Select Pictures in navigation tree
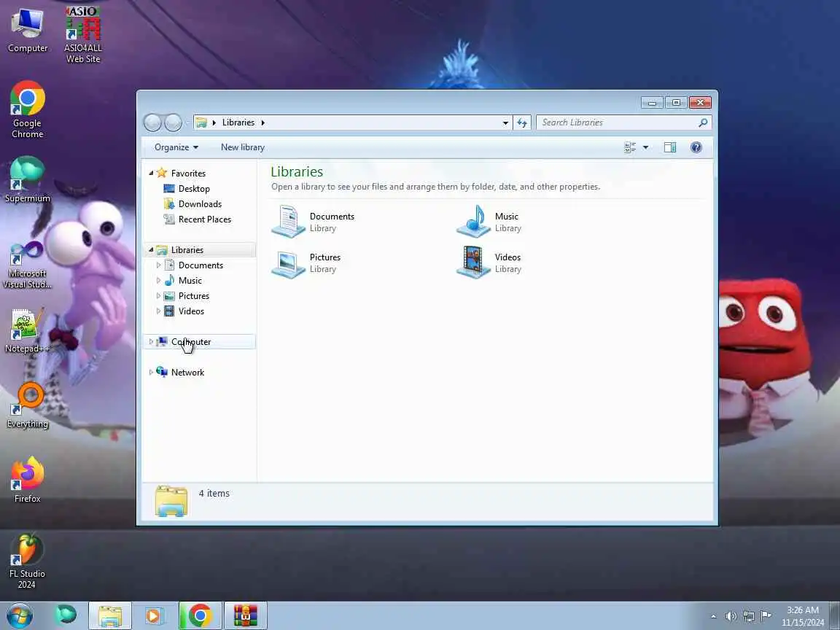The width and height of the screenshot is (840, 630). [193, 296]
